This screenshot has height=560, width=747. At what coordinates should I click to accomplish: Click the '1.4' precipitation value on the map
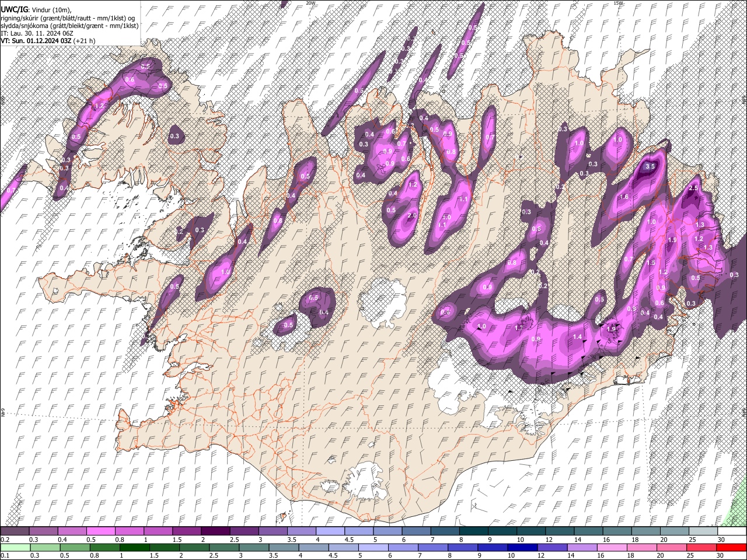[x=577, y=337]
